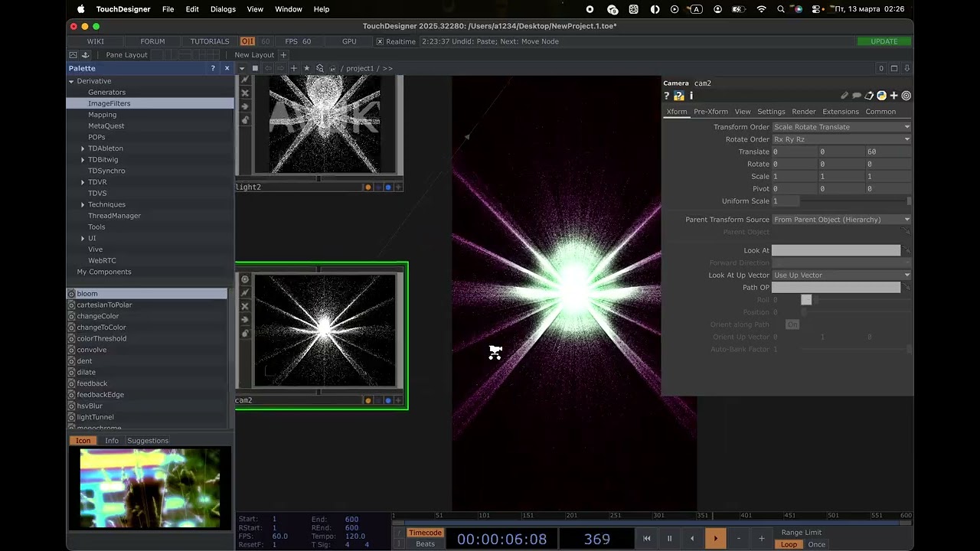Image resolution: width=980 pixels, height=551 pixels.
Task: Click the lock flag on cam2 node
Action: point(245,333)
